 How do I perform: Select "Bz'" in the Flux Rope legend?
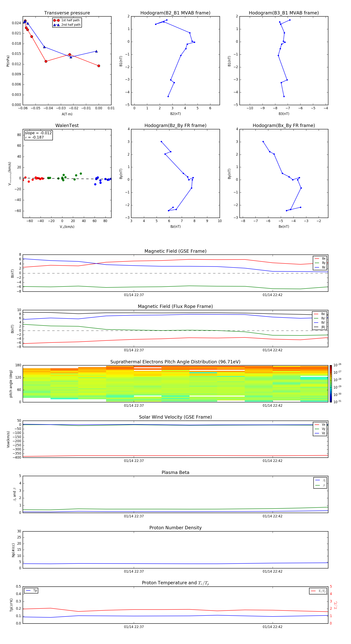[320, 323]
